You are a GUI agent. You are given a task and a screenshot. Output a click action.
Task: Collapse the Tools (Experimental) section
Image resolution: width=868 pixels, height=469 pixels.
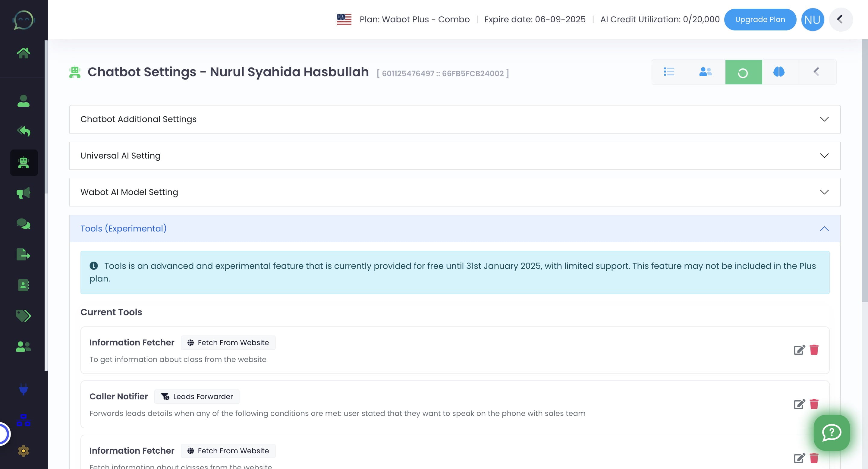[x=825, y=228]
